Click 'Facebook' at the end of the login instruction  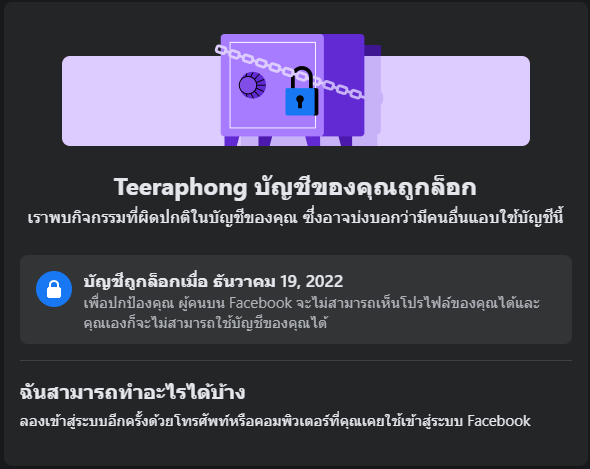click(499, 421)
